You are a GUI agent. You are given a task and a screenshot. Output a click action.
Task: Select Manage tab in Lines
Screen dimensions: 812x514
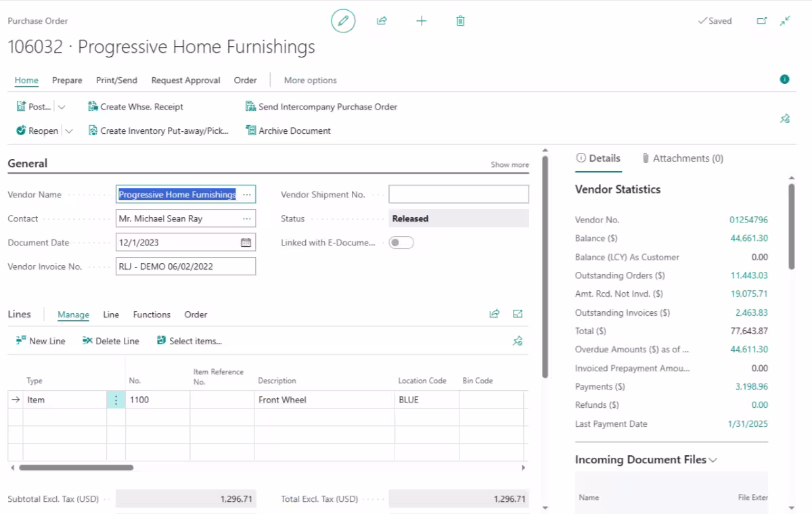pyautogui.click(x=74, y=314)
